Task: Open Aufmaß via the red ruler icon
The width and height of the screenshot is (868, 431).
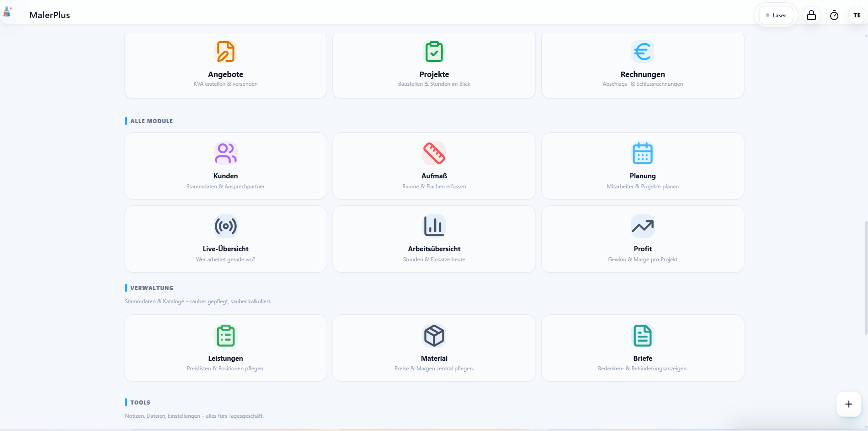Action: point(434,153)
